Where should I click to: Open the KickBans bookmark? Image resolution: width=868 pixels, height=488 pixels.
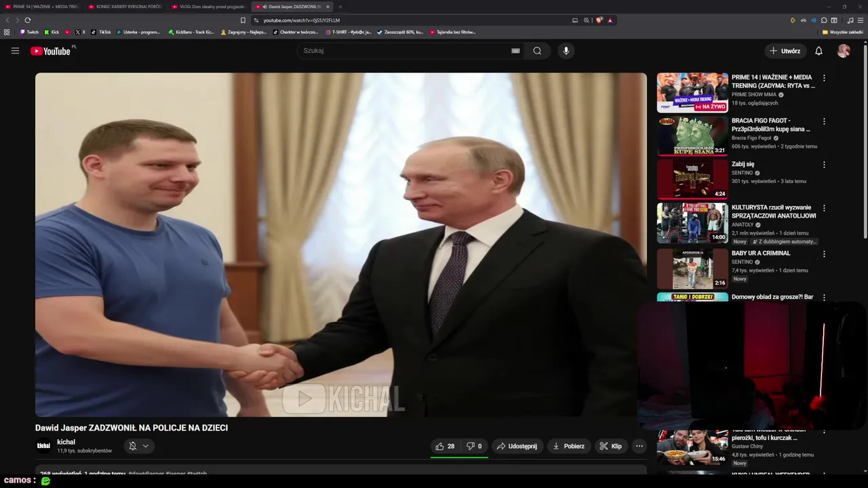coord(191,32)
